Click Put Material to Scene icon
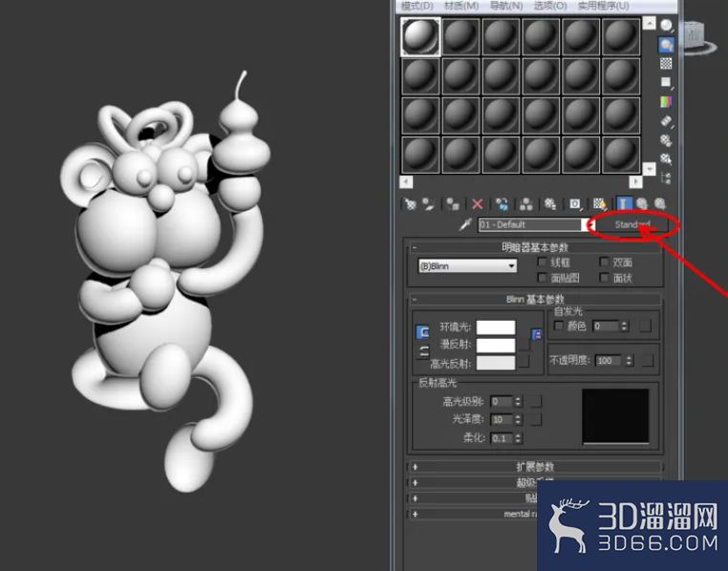Screen dimensions: 728x571 point(428,204)
